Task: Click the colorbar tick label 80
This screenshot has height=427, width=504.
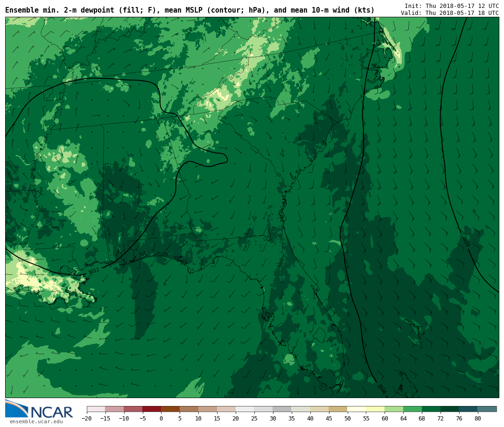Action: 478,418
